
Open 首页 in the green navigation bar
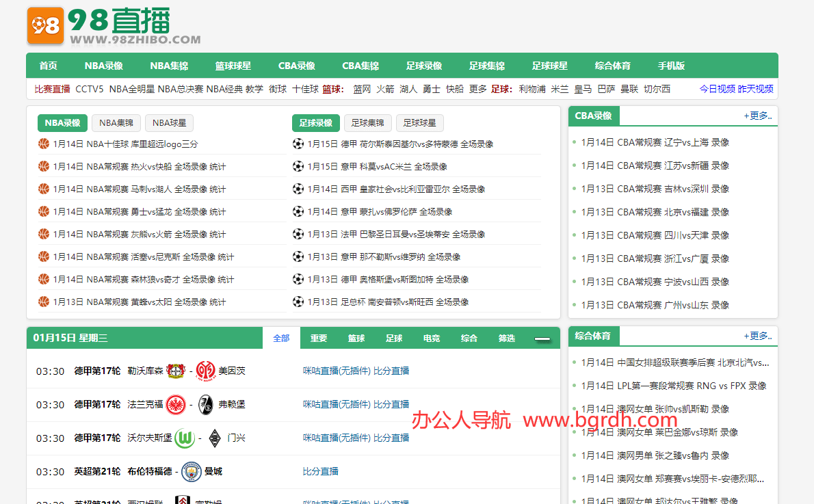coord(49,66)
